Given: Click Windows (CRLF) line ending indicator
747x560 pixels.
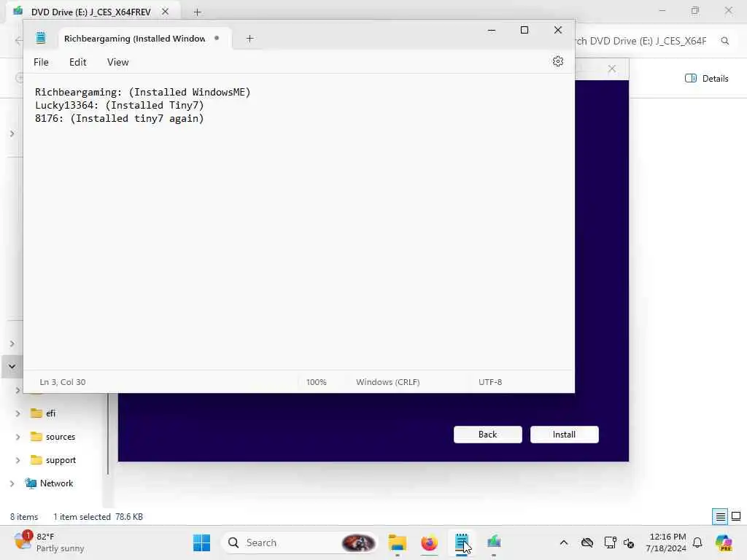Looking at the screenshot, I should coord(388,382).
